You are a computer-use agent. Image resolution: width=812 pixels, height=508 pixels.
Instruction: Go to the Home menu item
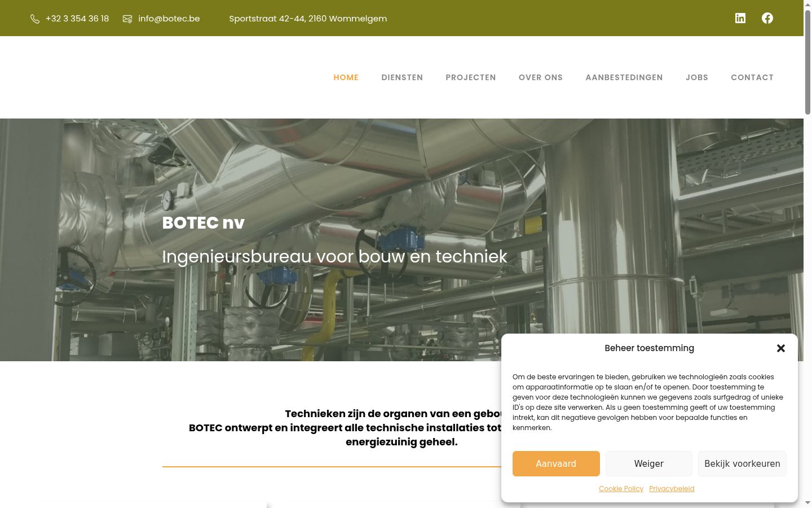(346, 77)
